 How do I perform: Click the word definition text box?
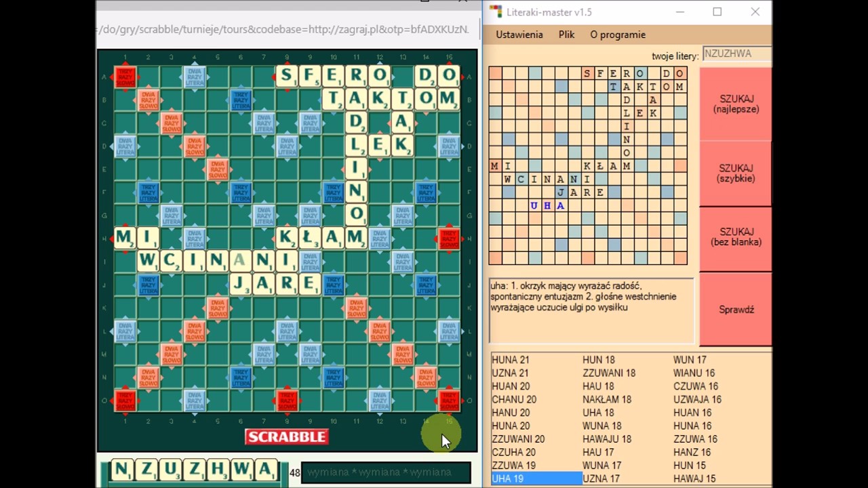591,310
